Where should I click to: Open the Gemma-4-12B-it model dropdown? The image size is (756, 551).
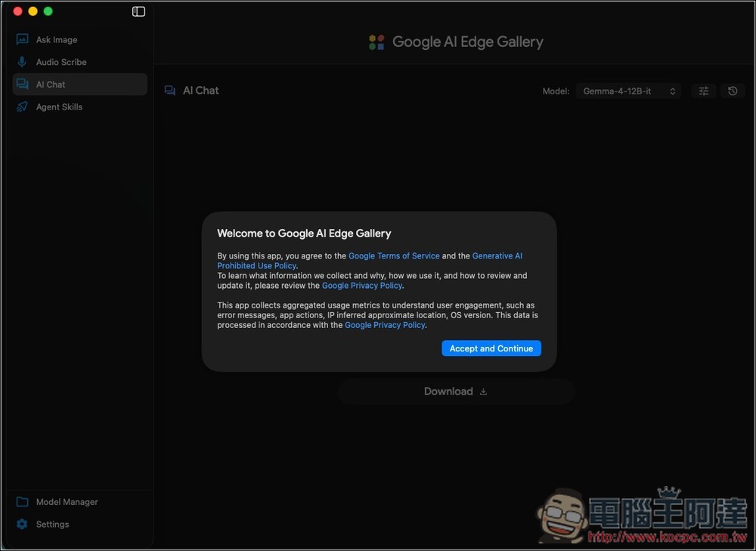[x=628, y=91]
